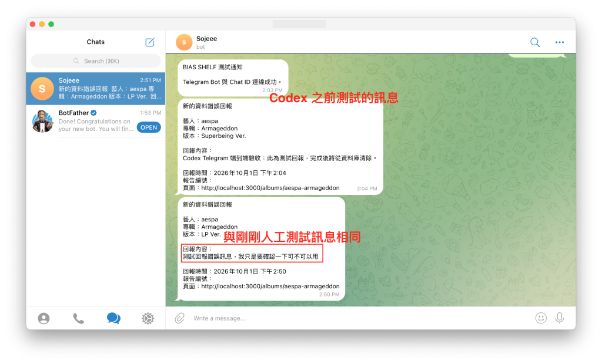Open the localhost link in the 2:50 PM message

[270, 287]
